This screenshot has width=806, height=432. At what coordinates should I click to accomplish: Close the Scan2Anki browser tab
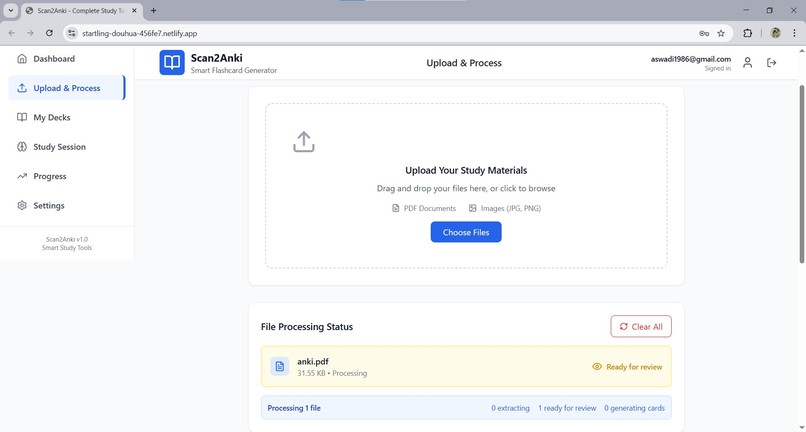(x=134, y=10)
